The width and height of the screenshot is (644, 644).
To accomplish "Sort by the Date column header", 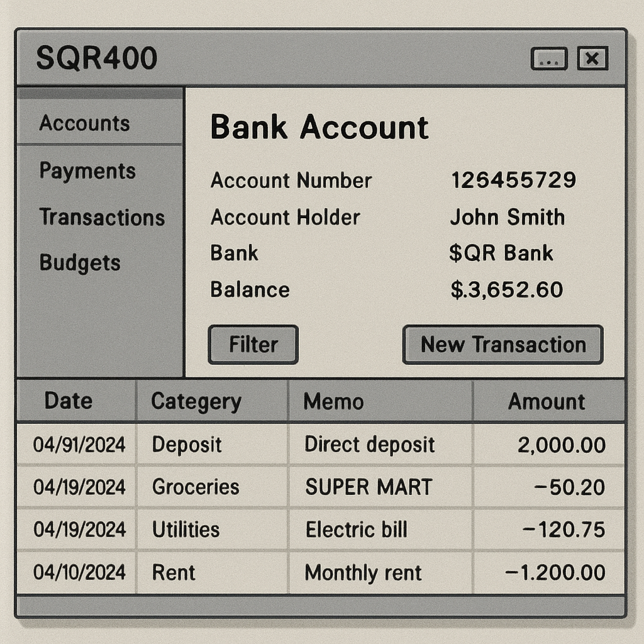I will pos(69,401).
